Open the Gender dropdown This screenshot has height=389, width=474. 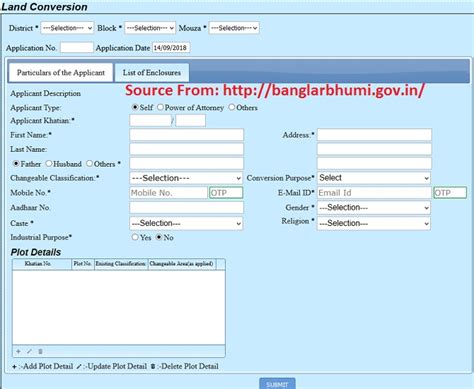pos(374,208)
